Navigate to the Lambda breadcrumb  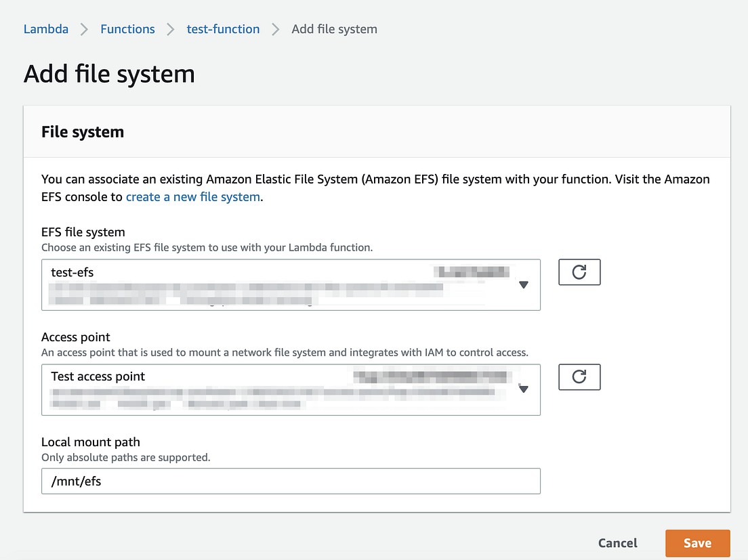pyautogui.click(x=45, y=28)
